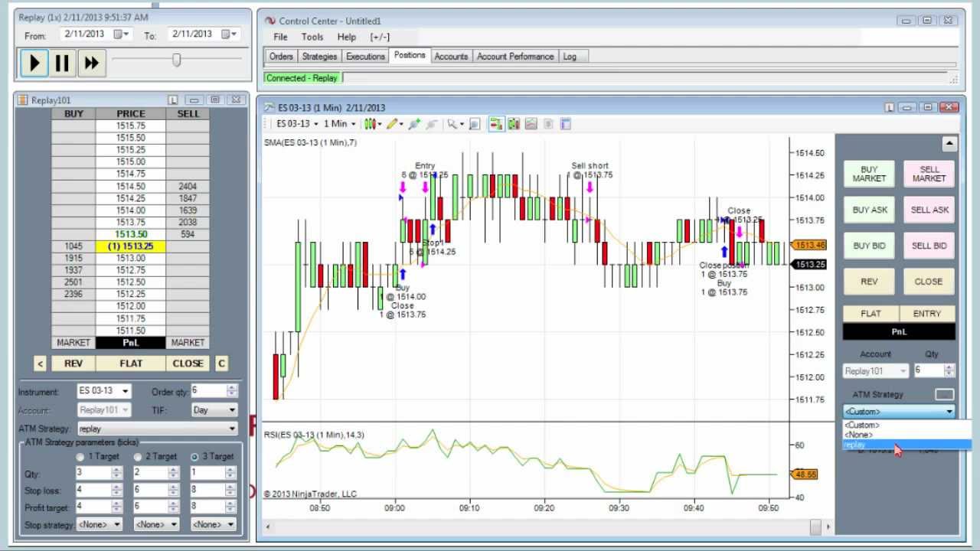Click the ENTRY button in chart trader

927,314
